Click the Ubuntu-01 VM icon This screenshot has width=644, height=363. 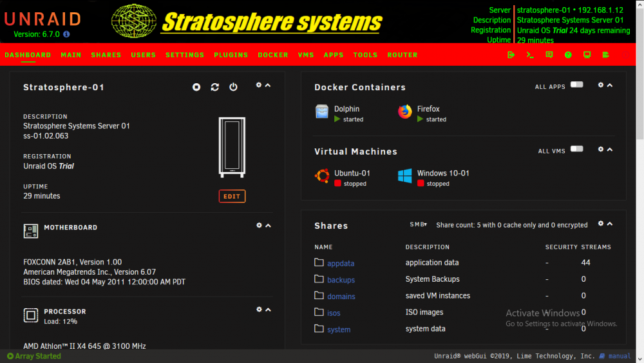coord(322,175)
